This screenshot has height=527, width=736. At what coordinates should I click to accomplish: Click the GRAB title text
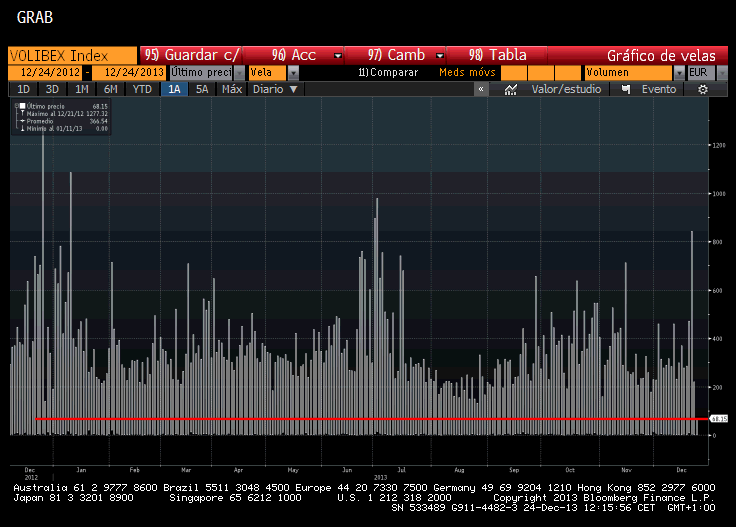pos(35,18)
